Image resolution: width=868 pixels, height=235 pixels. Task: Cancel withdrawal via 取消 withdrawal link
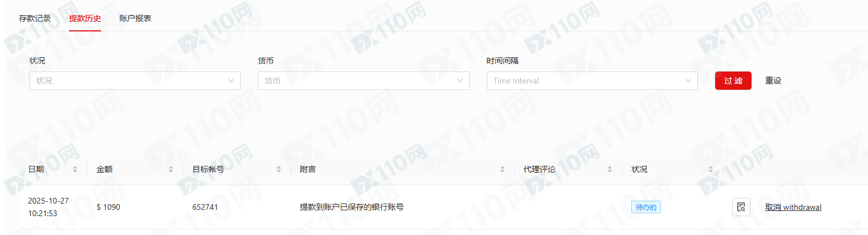[x=793, y=207]
